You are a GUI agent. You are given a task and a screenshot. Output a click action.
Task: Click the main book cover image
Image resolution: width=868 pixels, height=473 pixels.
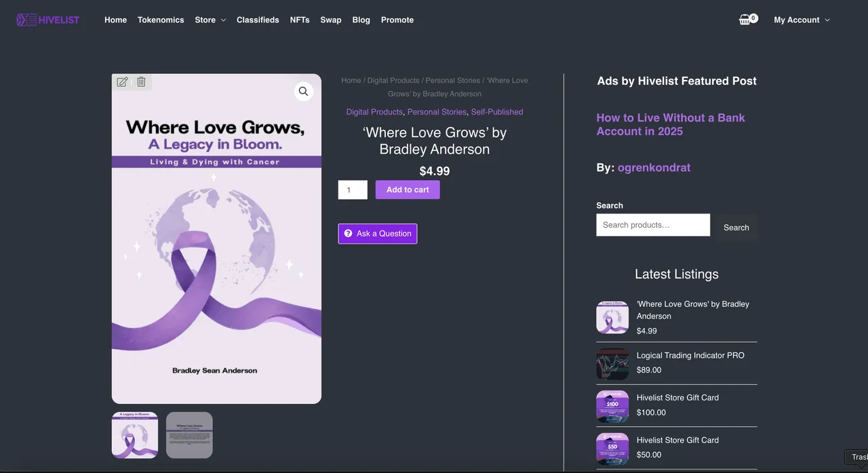(216, 239)
